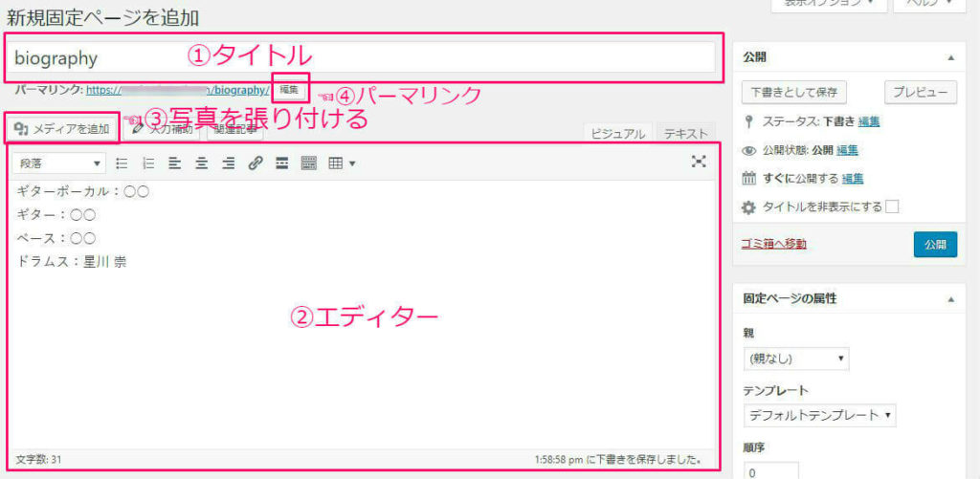The image size is (980, 479).
Task: Click the blue 公開 publish button
Action: point(935,244)
